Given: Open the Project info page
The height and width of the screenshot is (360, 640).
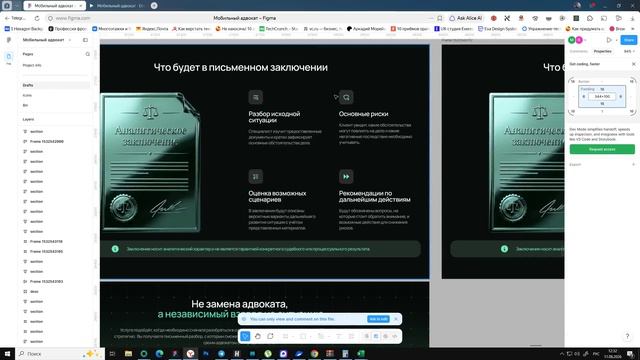Looking at the screenshot, I should click(x=32, y=65).
